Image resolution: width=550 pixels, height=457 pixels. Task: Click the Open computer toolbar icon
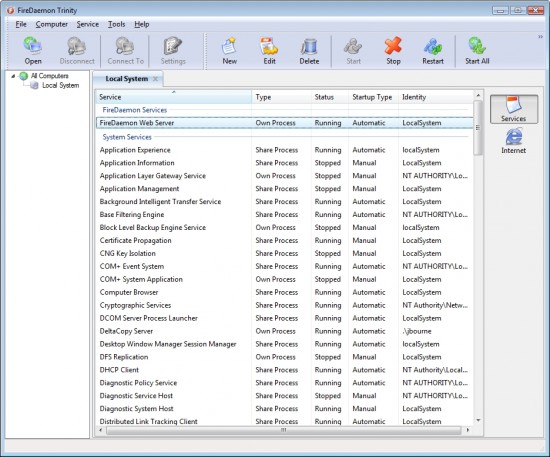point(33,51)
